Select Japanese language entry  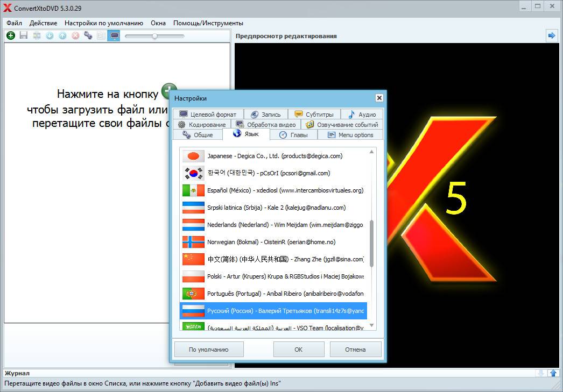point(273,156)
